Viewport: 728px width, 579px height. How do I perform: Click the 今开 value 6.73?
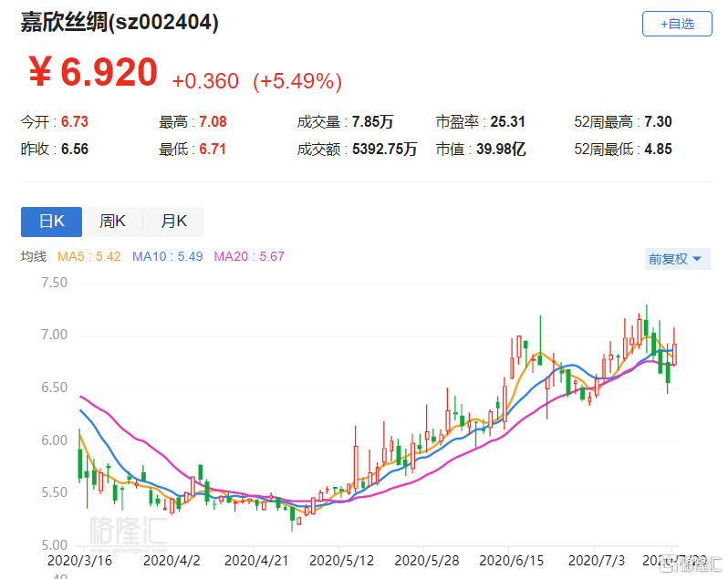(x=75, y=121)
